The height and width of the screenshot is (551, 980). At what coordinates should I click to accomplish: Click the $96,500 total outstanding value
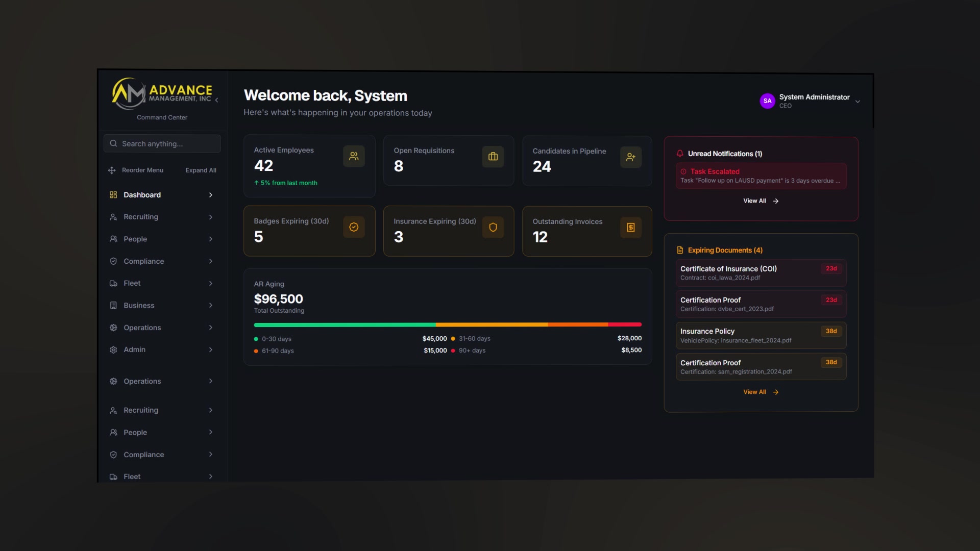click(x=279, y=299)
